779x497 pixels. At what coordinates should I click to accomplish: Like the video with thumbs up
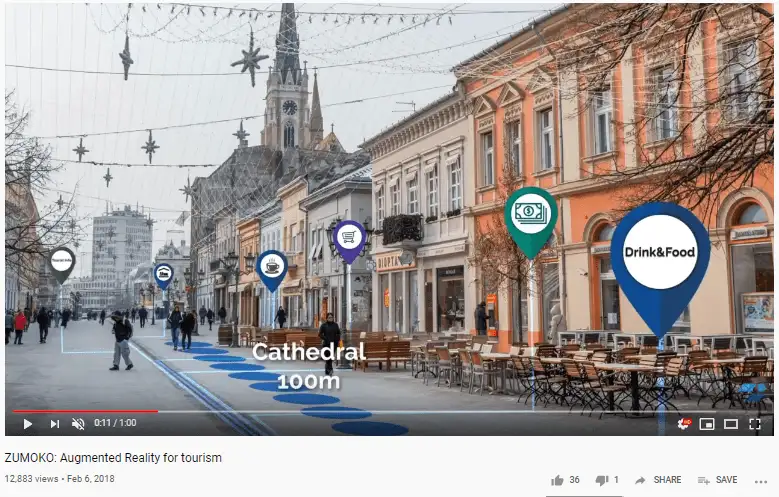pos(558,480)
